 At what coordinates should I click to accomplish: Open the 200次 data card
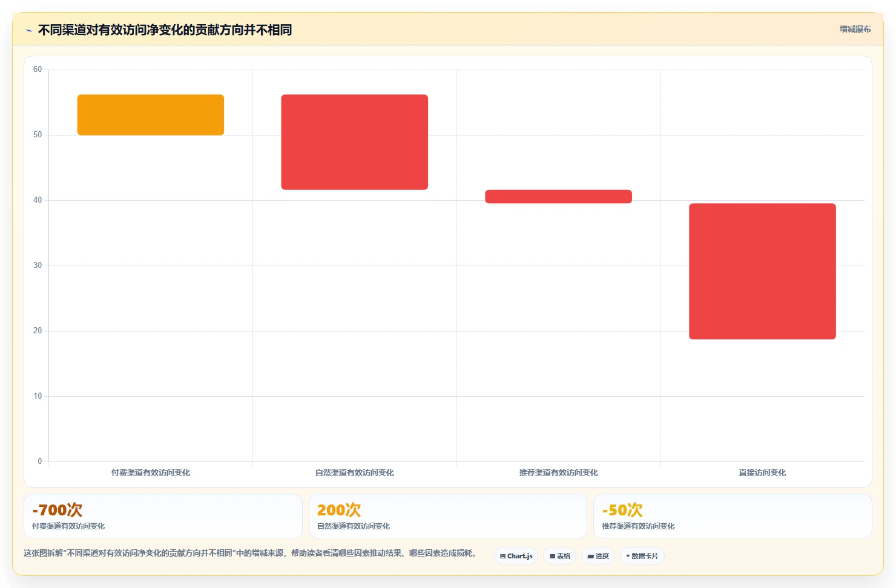(448, 516)
